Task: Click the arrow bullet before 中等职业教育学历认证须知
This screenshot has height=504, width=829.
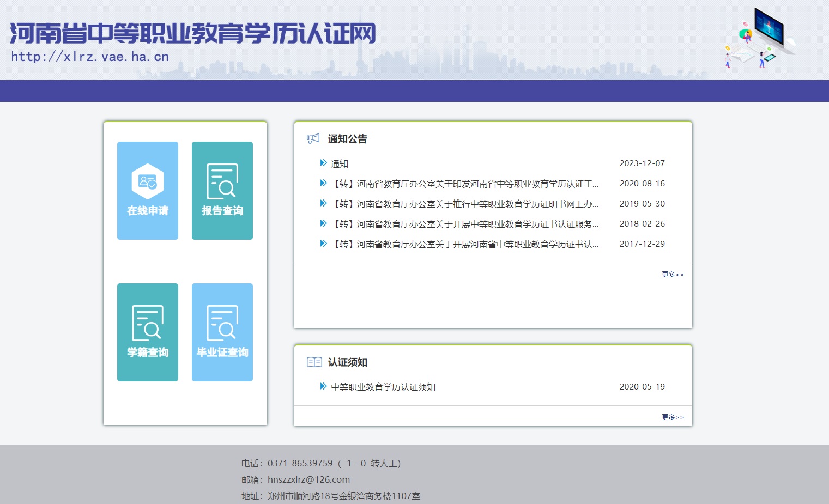Action: (323, 386)
